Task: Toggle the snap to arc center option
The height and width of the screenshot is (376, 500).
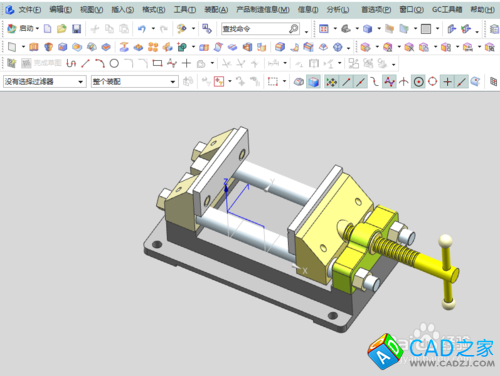Action: click(419, 82)
